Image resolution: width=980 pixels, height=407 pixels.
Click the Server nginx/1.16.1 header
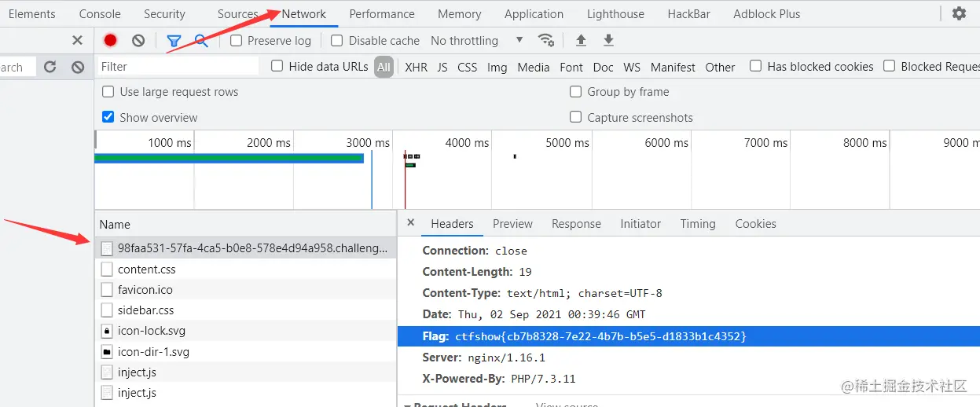(x=484, y=357)
